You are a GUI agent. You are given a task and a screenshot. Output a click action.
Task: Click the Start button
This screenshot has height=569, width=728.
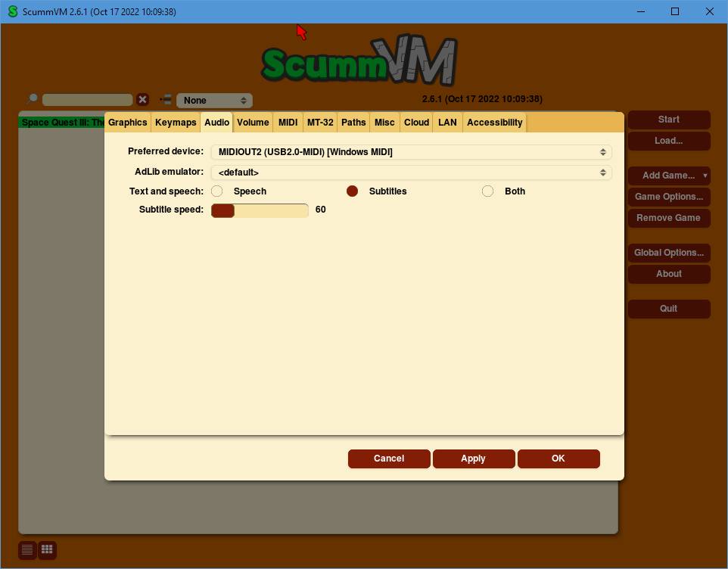pos(669,120)
